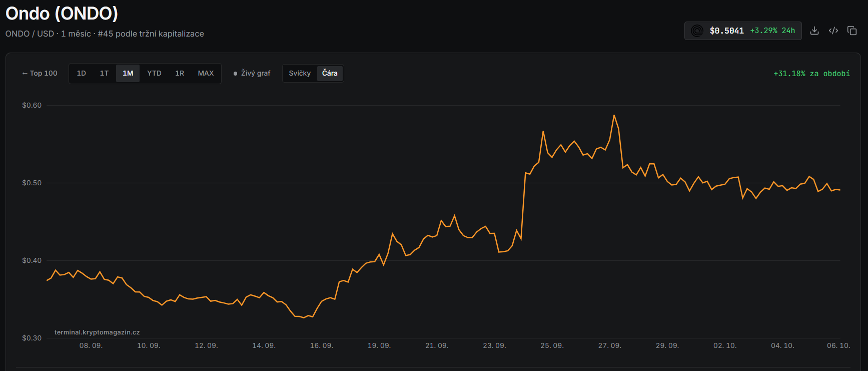Screen dimensions: 868x371
Task: Click the 25. 09. date label
Action: (552, 345)
